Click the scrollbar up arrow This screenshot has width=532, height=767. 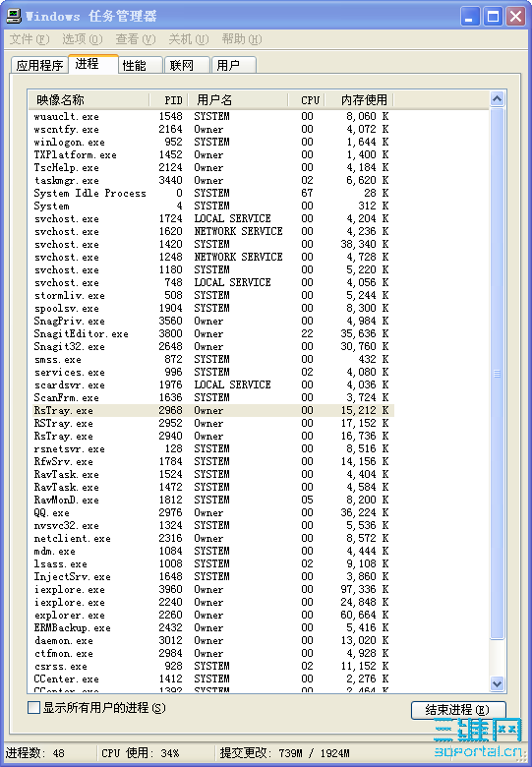pos(497,99)
